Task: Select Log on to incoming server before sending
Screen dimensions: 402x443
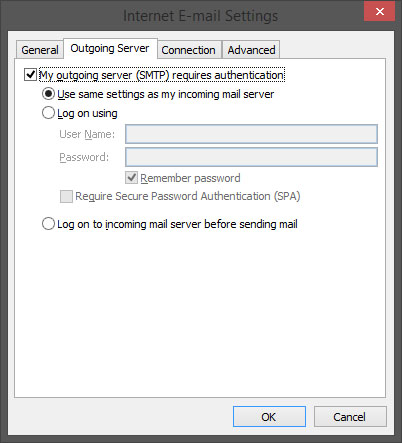Action: [x=48, y=224]
